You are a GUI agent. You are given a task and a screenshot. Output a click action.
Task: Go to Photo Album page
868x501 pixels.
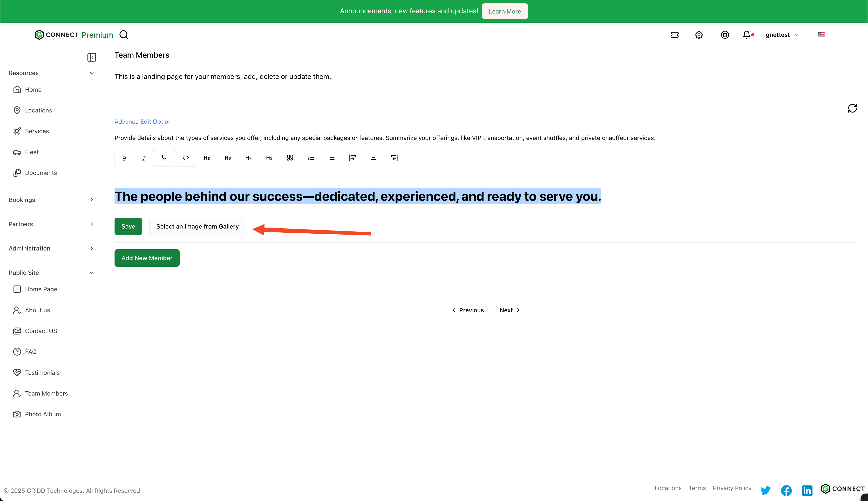pos(43,414)
